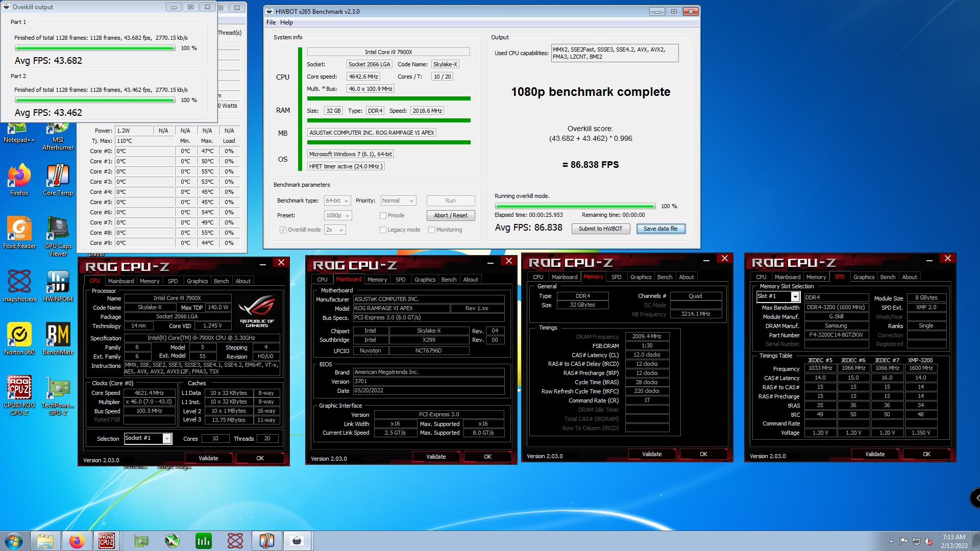Open the clock and date in tray
The image size is (980, 551).
click(954, 541)
